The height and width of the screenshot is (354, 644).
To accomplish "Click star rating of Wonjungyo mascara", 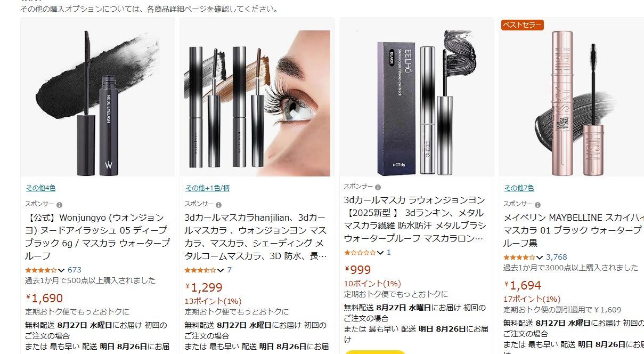I will (41, 270).
